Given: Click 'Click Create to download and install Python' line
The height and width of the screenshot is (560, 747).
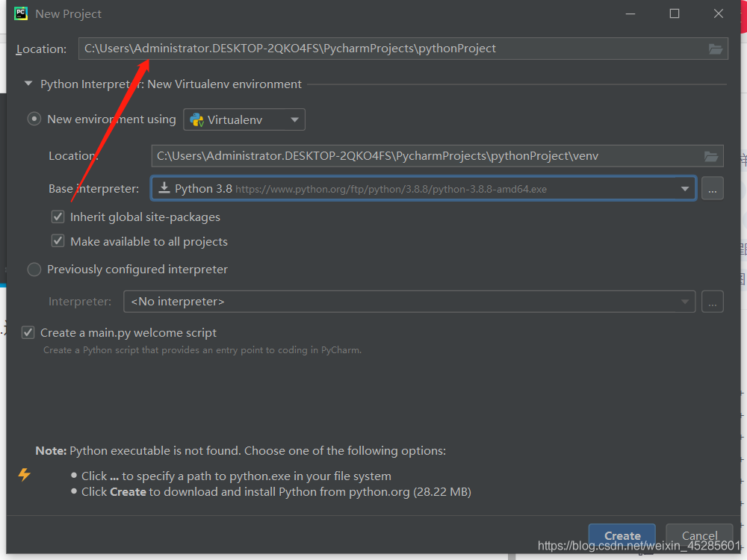Looking at the screenshot, I should [276, 492].
